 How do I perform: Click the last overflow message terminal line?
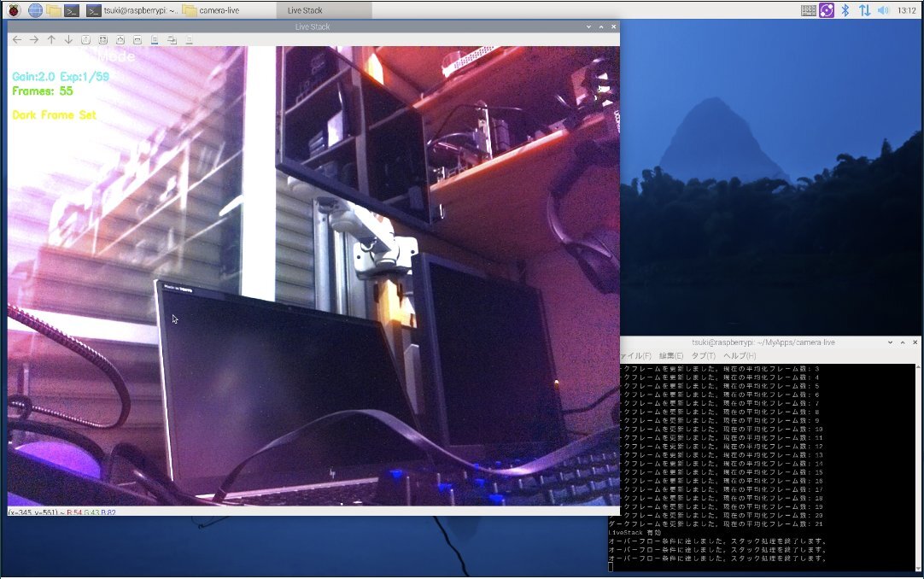[717, 559]
